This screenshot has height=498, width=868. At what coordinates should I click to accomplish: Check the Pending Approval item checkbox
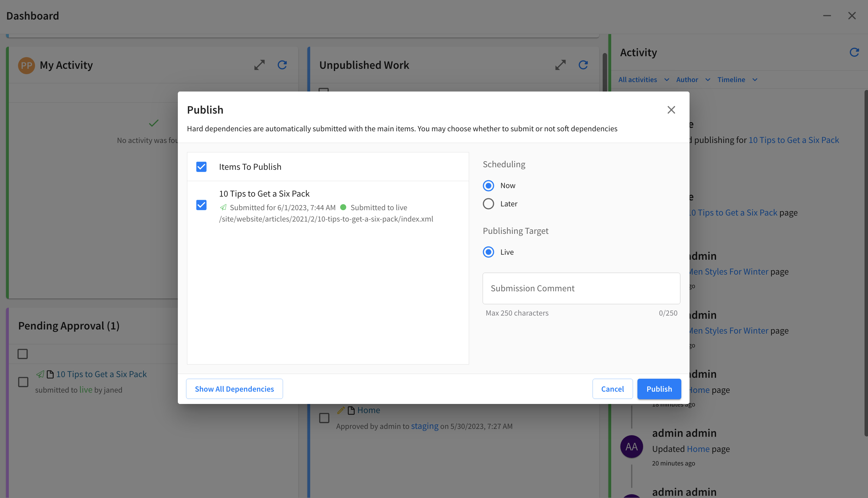[23, 382]
